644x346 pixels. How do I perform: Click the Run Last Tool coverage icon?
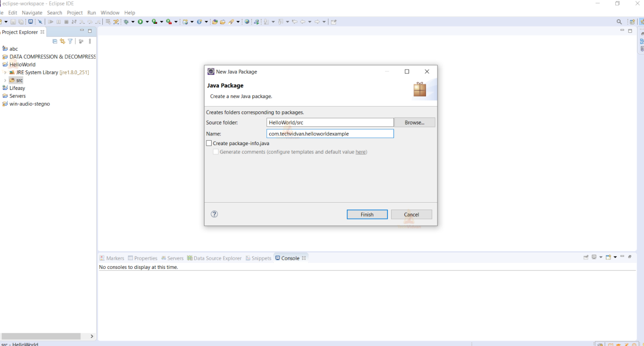pyautogui.click(x=155, y=22)
